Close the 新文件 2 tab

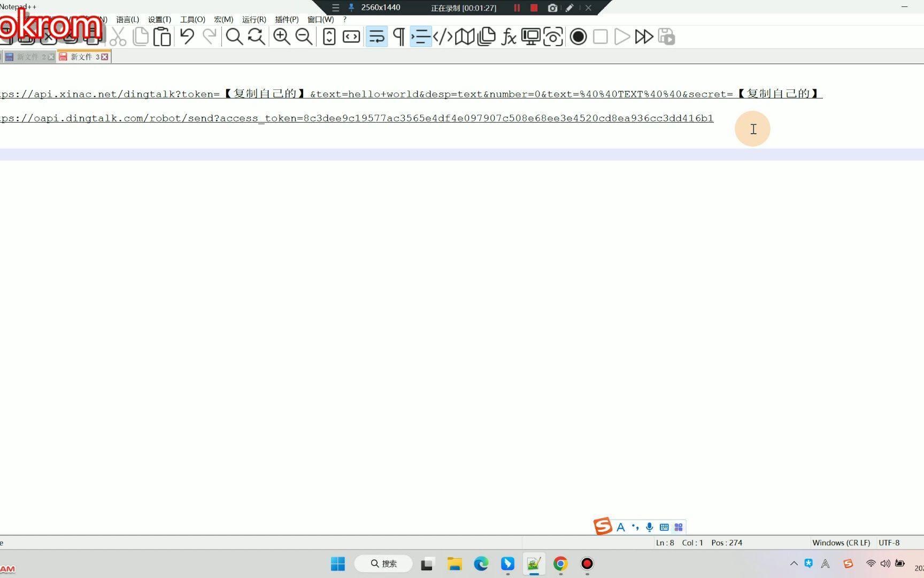point(51,57)
